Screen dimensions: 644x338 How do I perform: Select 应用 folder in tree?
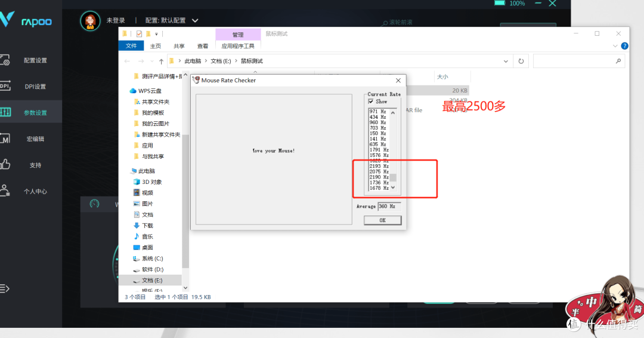point(147,146)
